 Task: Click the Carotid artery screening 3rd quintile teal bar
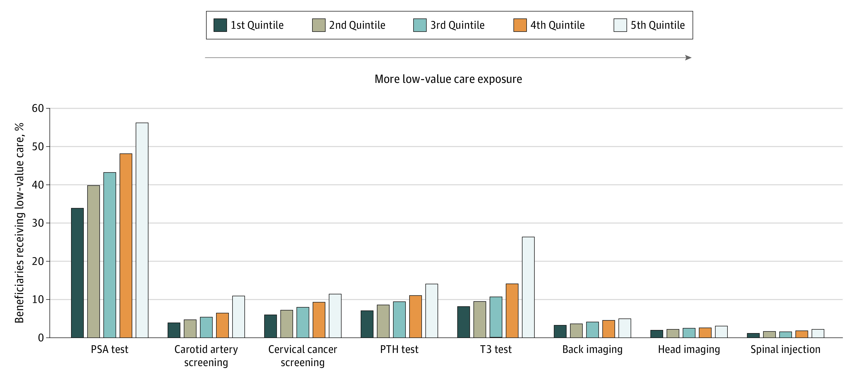(x=206, y=328)
